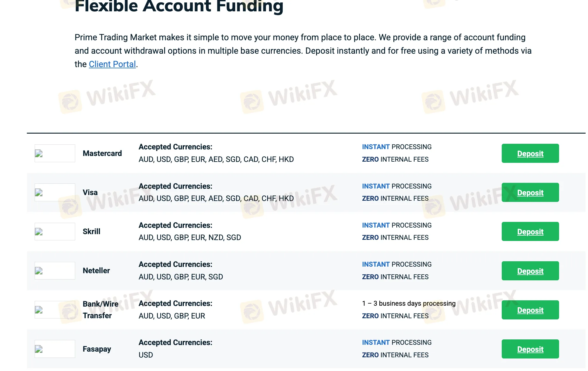This screenshot has width=588, height=371.
Task: Click Visa's accepted currencies list
Action: point(216,199)
